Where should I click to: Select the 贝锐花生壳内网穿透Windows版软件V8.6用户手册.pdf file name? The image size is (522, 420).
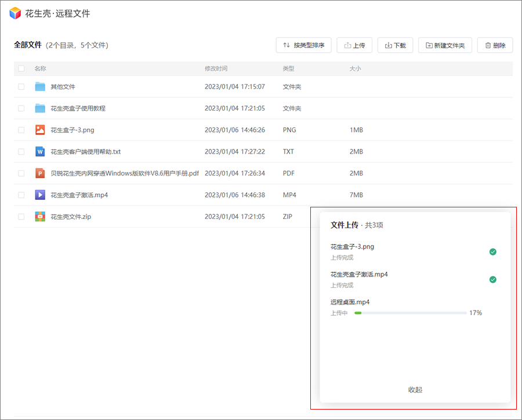click(125, 173)
